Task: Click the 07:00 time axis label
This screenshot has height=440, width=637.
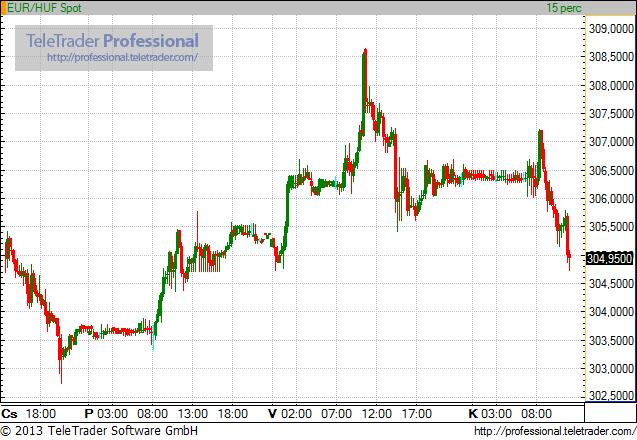Action: pyautogui.click(x=336, y=414)
